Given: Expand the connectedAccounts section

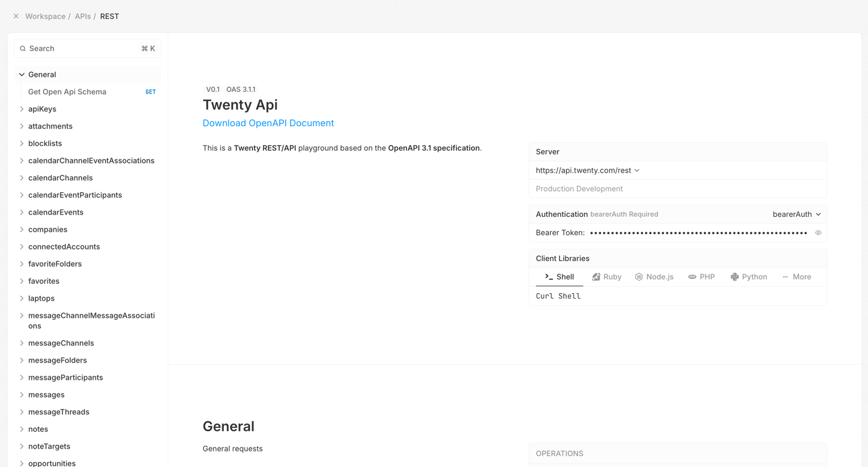Looking at the screenshot, I should point(22,247).
